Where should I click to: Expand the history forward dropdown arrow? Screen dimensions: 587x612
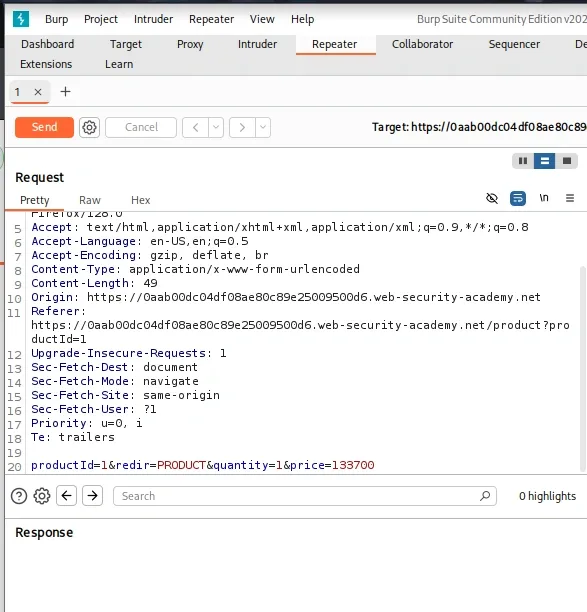pyautogui.click(x=263, y=127)
